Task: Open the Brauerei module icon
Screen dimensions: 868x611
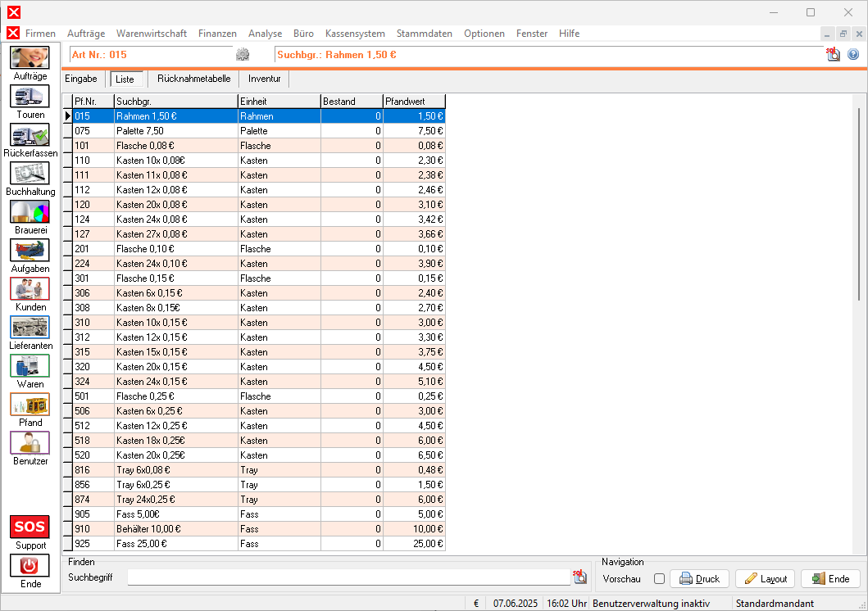Action: (30, 211)
